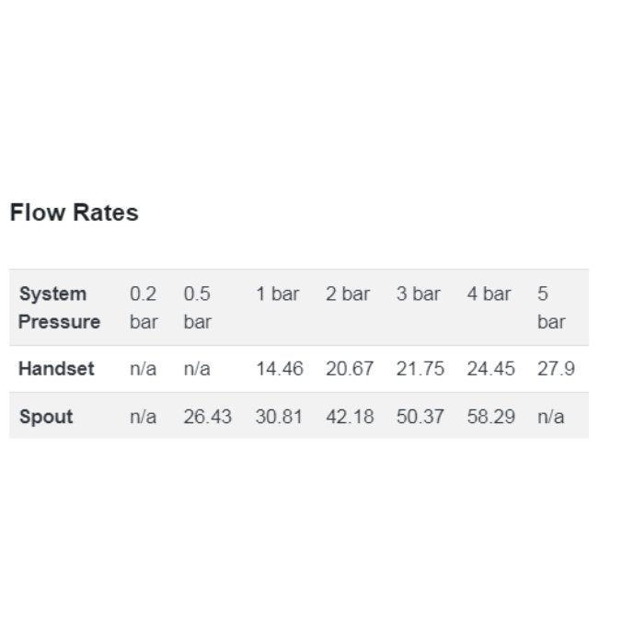Click the Spout row label
This screenshot has width=644, height=644.
[46, 417]
